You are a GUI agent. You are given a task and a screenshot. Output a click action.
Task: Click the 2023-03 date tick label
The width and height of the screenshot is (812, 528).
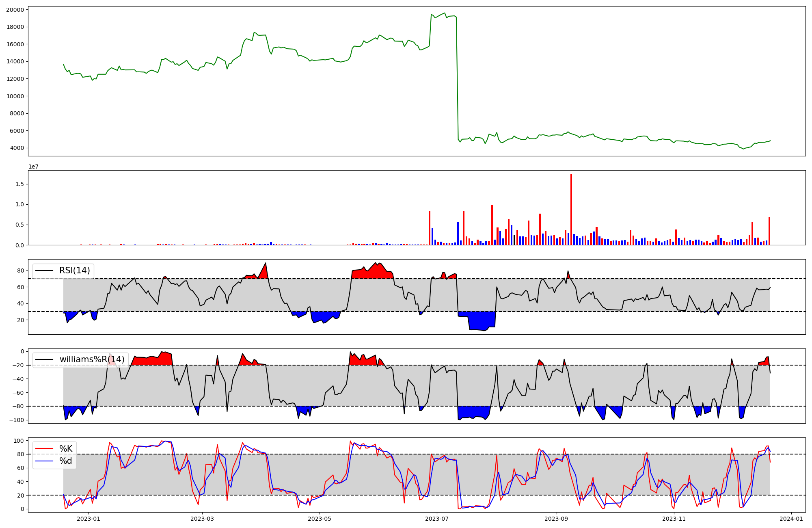point(202,519)
